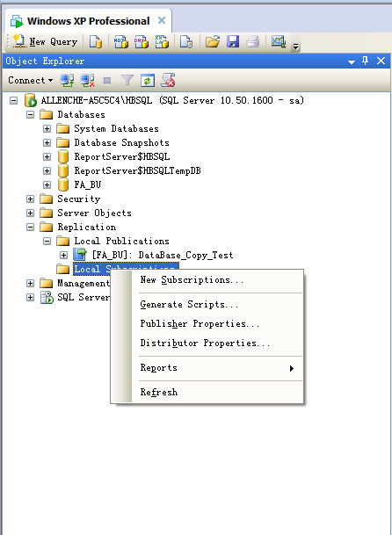Expand the Security folder

click(31, 199)
